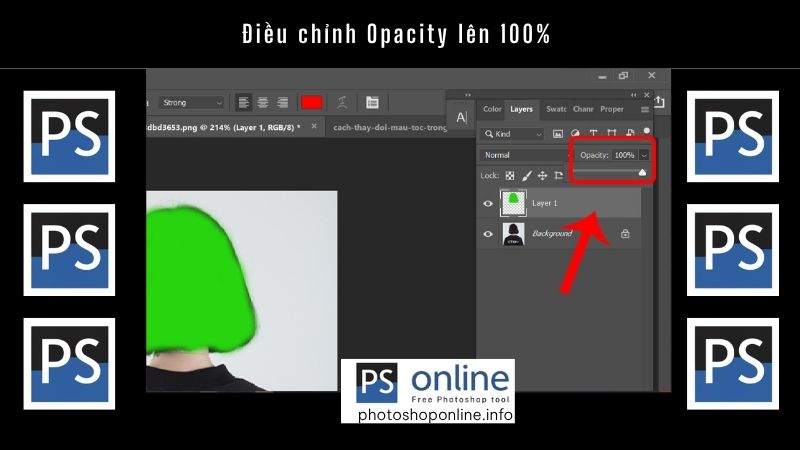Click the Opacity 100% value field
The image size is (800, 450).
point(624,155)
